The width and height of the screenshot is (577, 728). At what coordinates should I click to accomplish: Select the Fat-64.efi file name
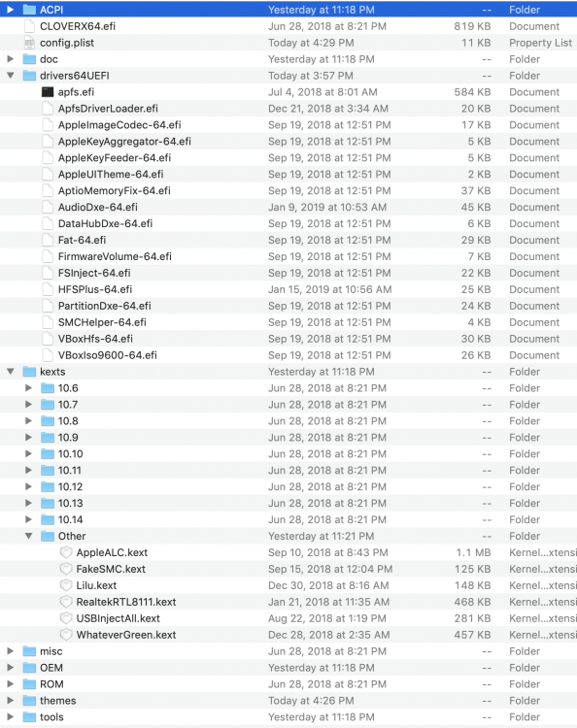pos(82,240)
